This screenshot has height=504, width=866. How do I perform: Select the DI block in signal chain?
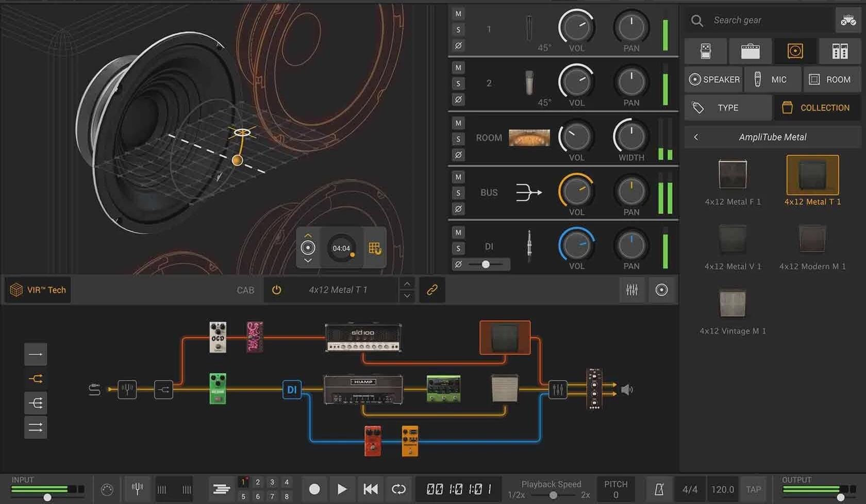point(292,390)
